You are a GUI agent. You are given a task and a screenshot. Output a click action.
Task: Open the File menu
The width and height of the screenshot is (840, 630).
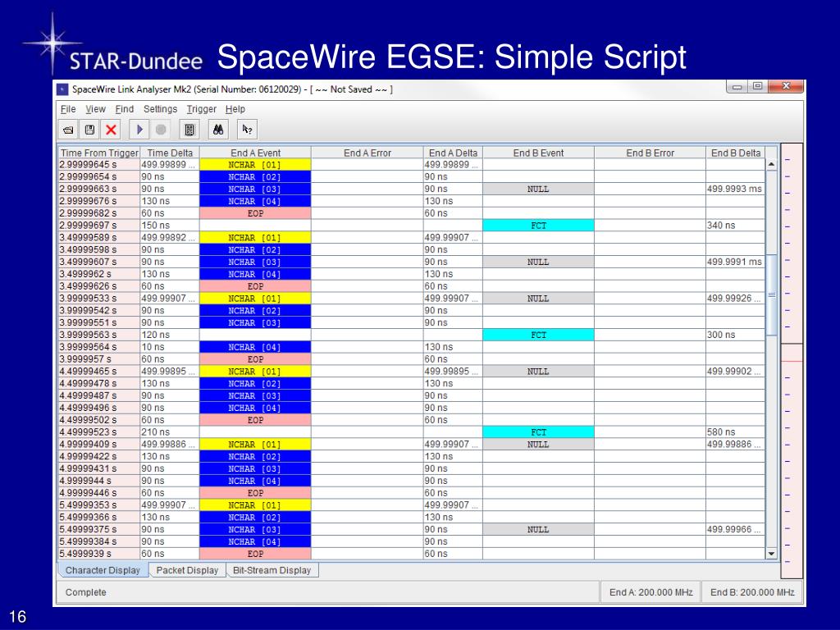68,109
